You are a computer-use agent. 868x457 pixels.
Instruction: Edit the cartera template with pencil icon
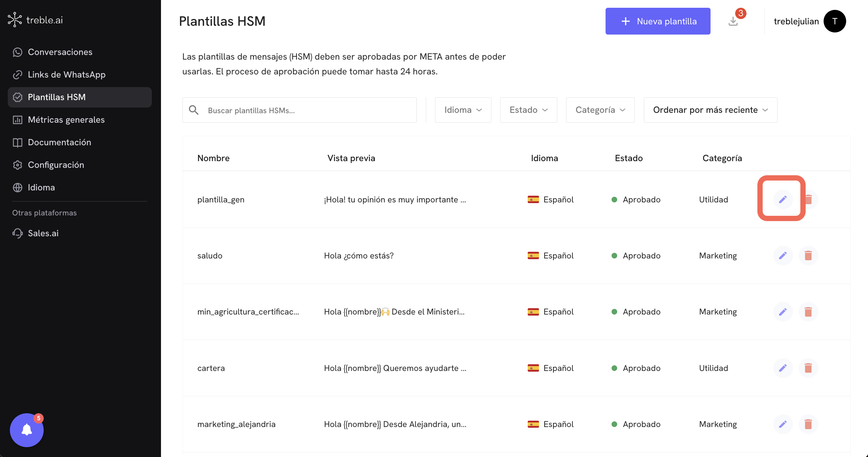783,368
